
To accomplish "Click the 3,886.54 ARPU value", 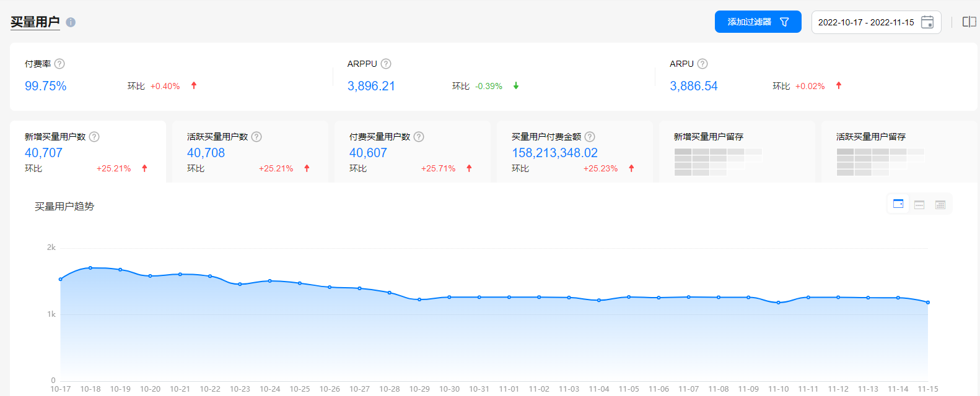I will pos(694,86).
